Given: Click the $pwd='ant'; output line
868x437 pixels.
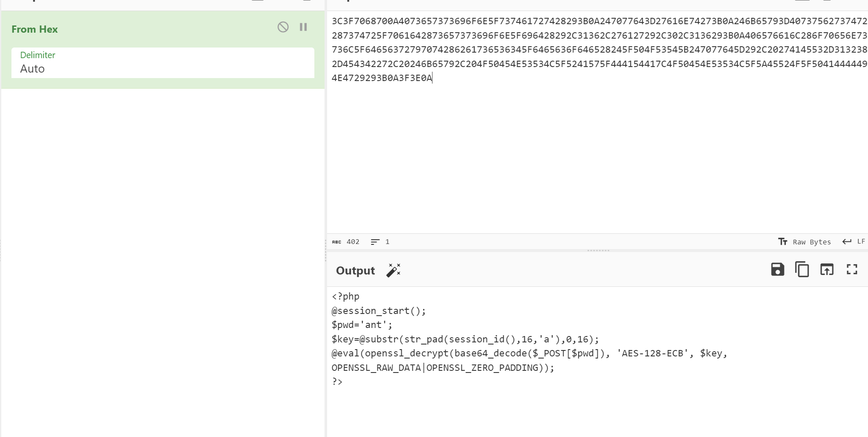Looking at the screenshot, I should point(362,325).
